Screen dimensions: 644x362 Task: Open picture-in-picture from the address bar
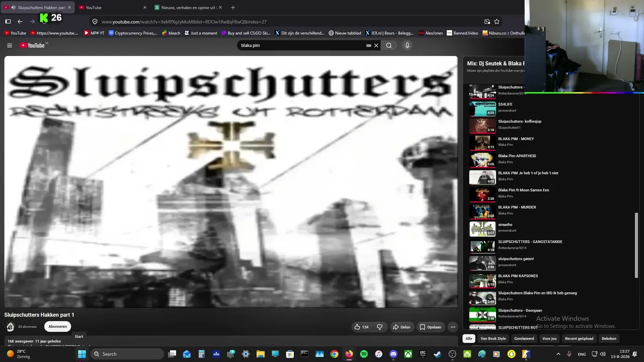pyautogui.click(x=487, y=22)
